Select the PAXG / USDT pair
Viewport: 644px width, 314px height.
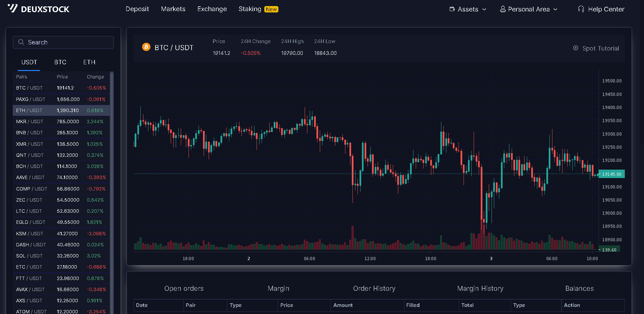click(61, 99)
